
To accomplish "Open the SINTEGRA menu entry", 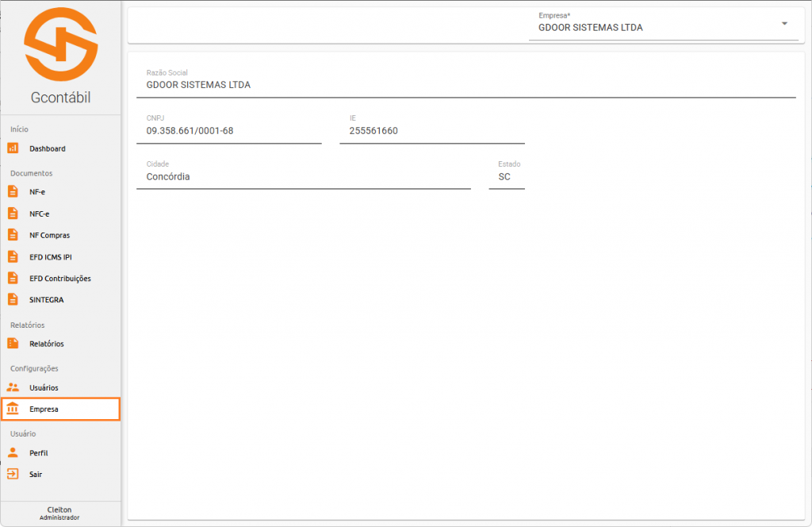I will 60,300.
